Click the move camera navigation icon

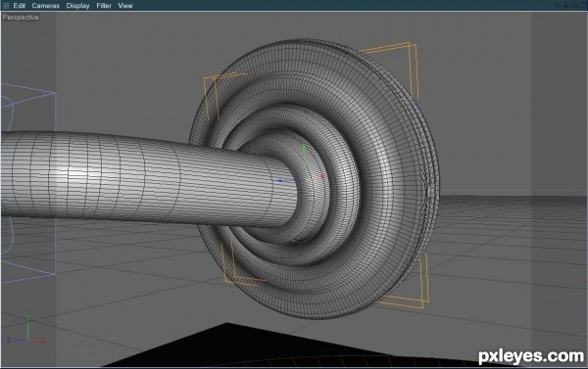pos(558,5)
